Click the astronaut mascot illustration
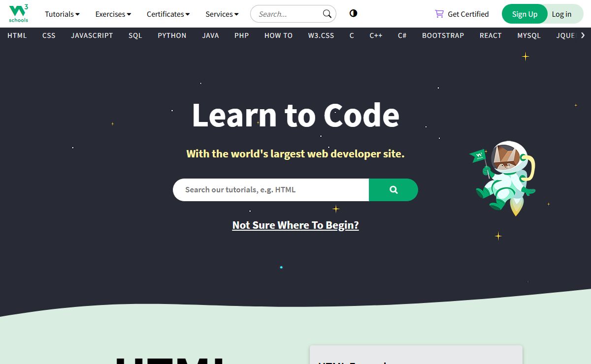 click(x=505, y=178)
